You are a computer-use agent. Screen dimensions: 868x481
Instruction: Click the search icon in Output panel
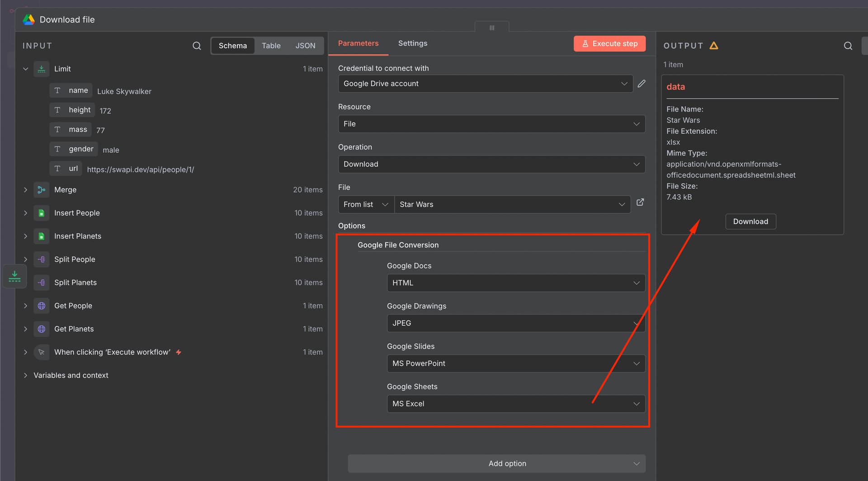pos(848,46)
